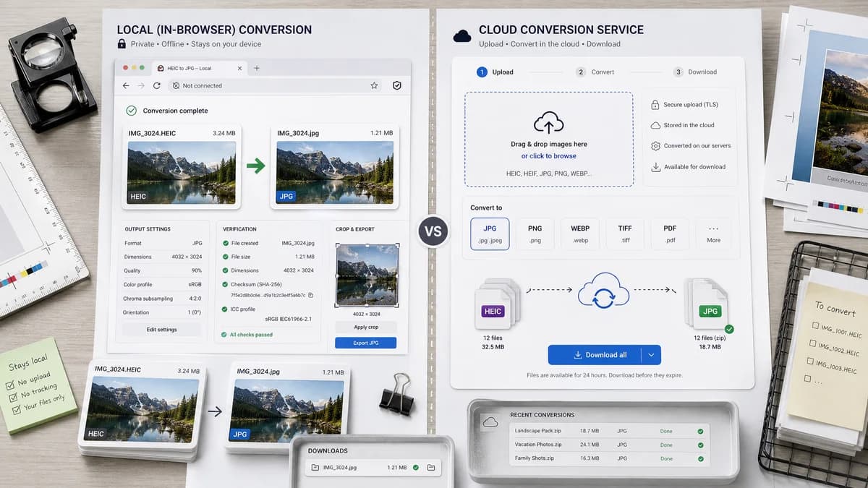
Task: Go back using the browser back arrow
Action: coord(126,85)
